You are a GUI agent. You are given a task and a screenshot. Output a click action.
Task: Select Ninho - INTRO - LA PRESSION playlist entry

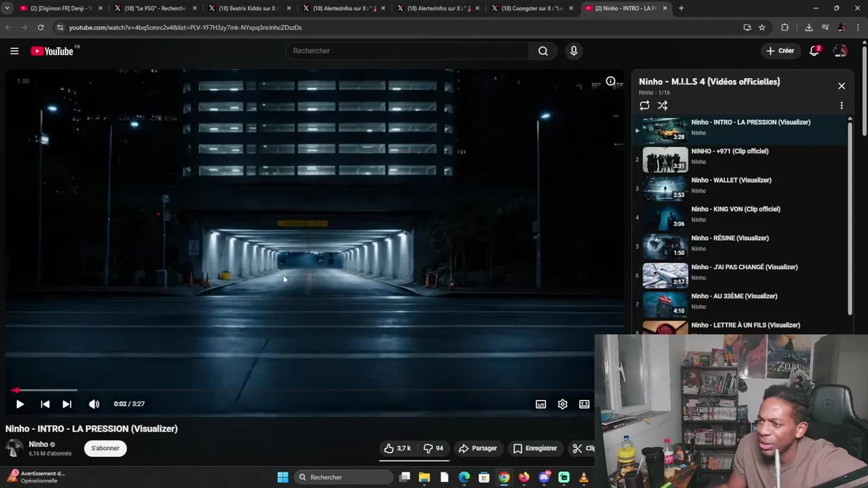click(741, 131)
